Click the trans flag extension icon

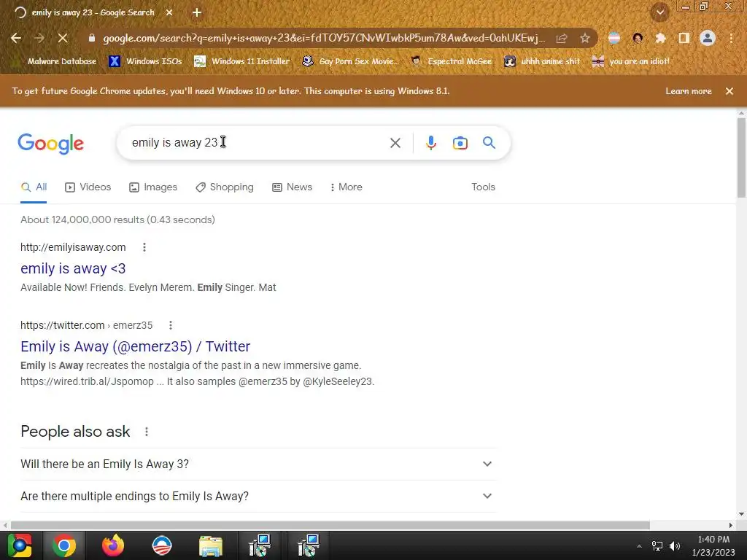(614, 38)
